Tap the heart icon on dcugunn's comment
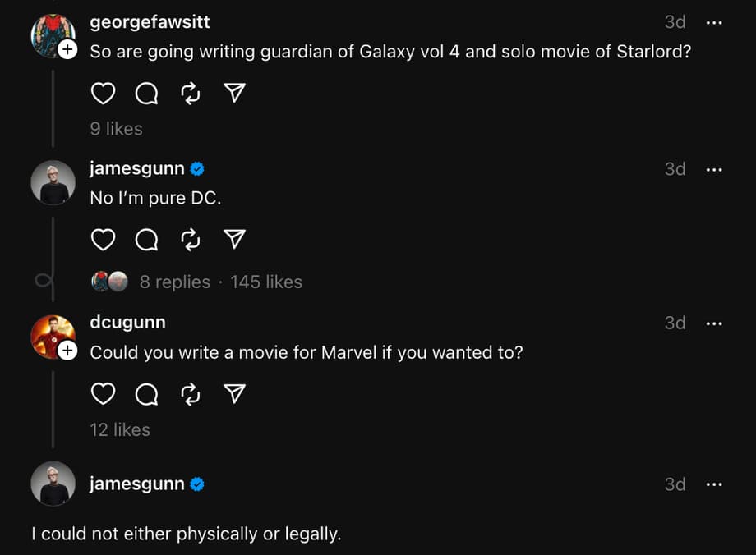 [x=103, y=394]
